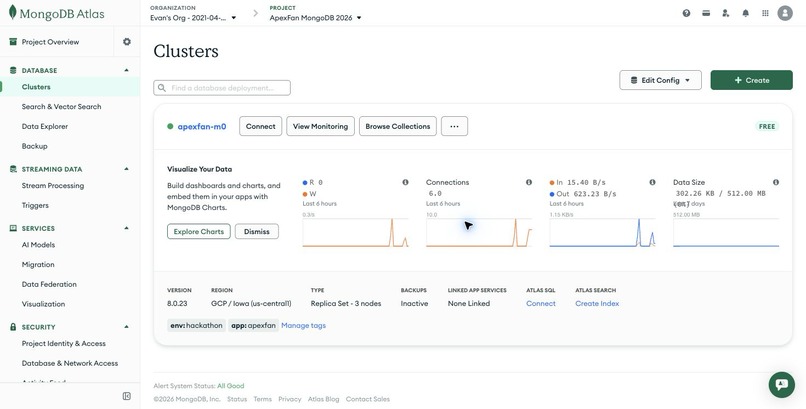Collapse the SERVICES sidebar section
Image resolution: width=806 pixels, height=409 pixels.
tap(126, 228)
